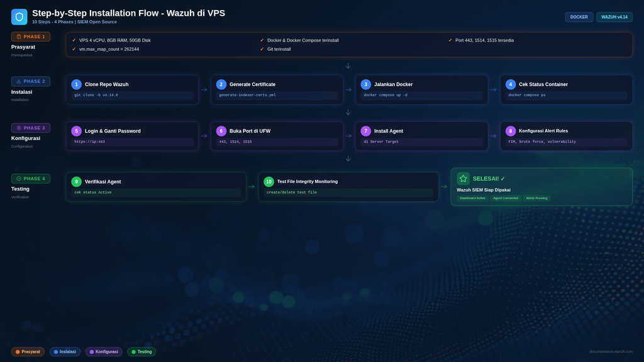Viewport: 644px width, 362px height.
Task: Click the cek status Active code text
Action: click(93, 192)
